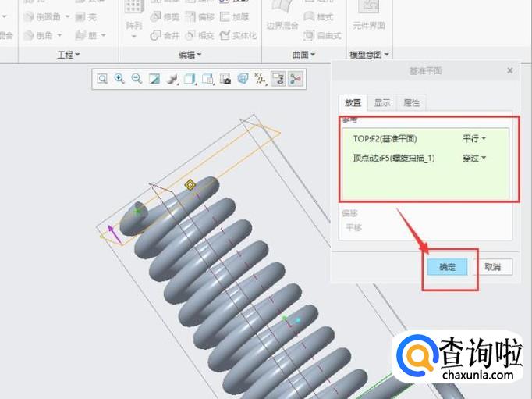Open the 平行 constraint dropdown
This screenshot has width=532, height=399.
coord(473,138)
